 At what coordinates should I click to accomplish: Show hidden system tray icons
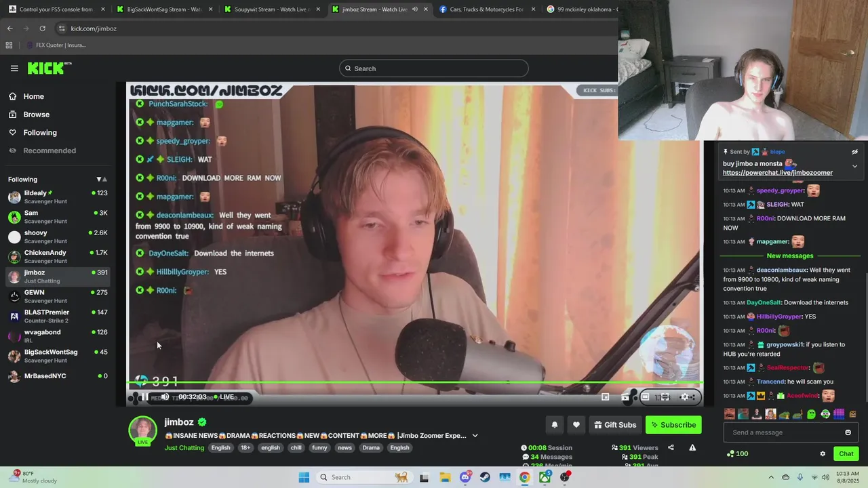(x=771, y=477)
